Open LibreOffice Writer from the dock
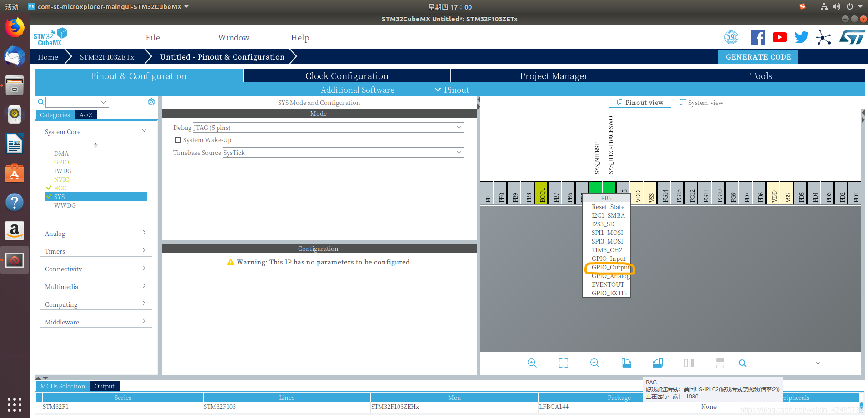868x418 pixels. [15, 144]
